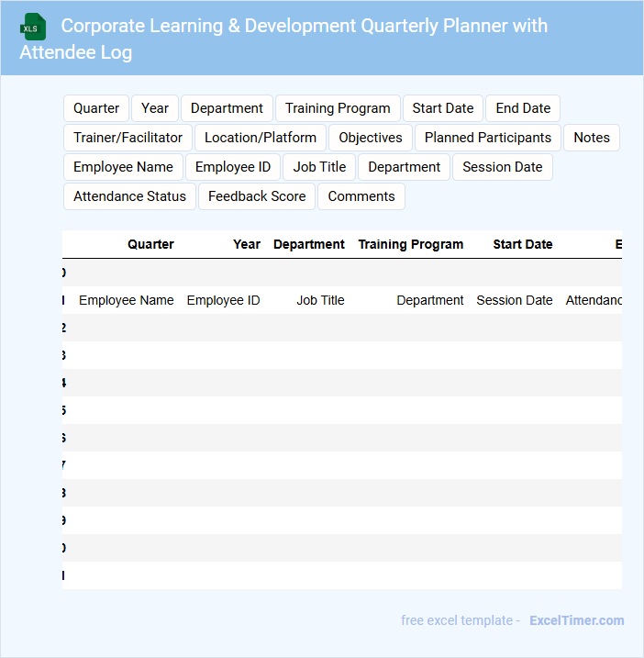The height and width of the screenshot is (658, 644).
Task: Click the Training Program column header
Action: [411, 244]
